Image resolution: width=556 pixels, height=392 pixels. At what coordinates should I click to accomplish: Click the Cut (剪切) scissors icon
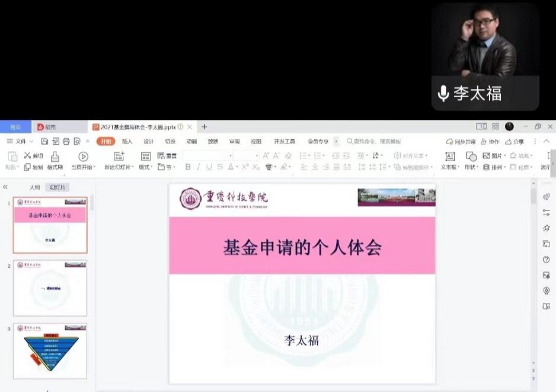(x=28, y=155)
